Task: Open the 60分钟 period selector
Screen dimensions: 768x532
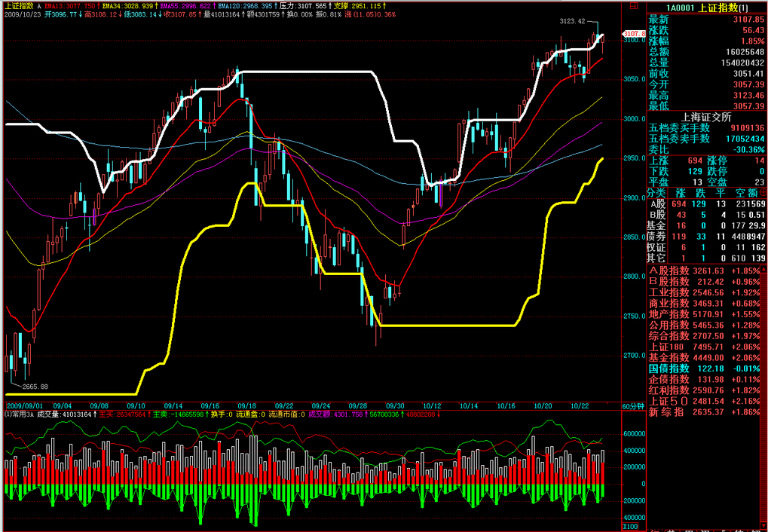Action: coord(633,405)
